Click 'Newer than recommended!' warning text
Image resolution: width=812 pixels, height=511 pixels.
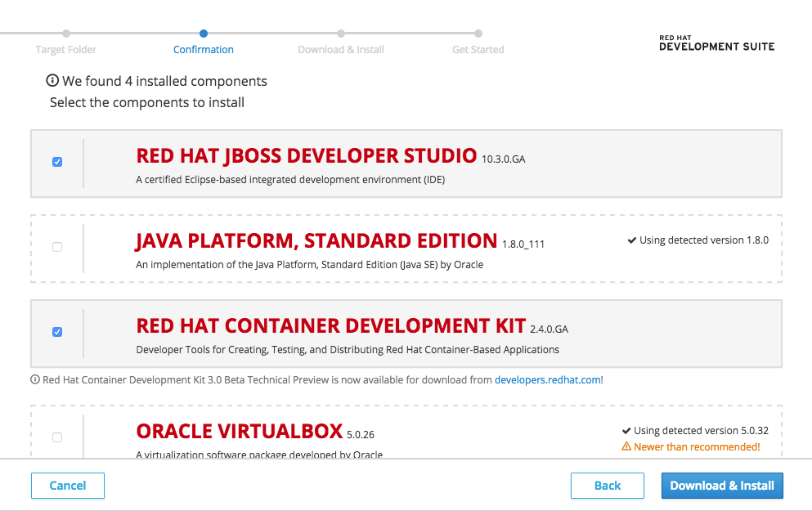pyautogui.click(x=697, y=446)
